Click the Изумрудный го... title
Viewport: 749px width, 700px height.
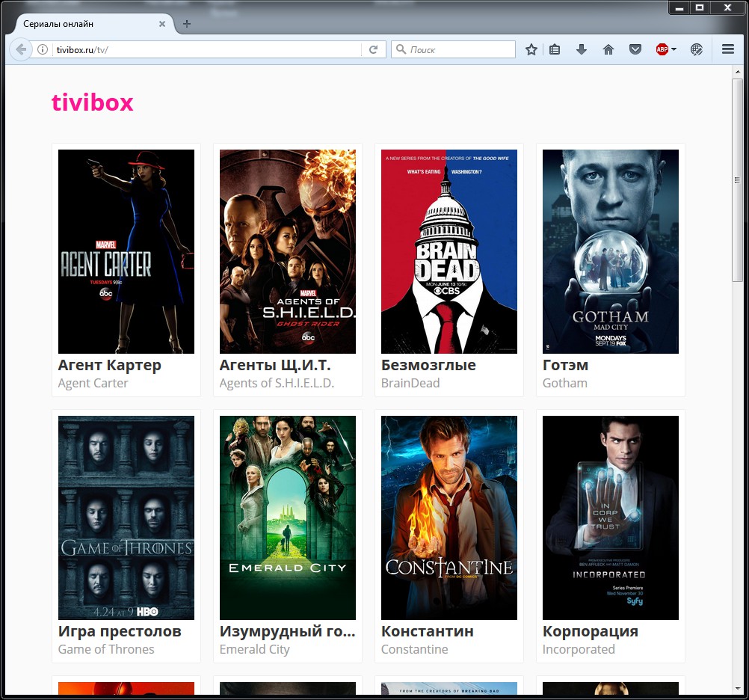pos(288,632)
